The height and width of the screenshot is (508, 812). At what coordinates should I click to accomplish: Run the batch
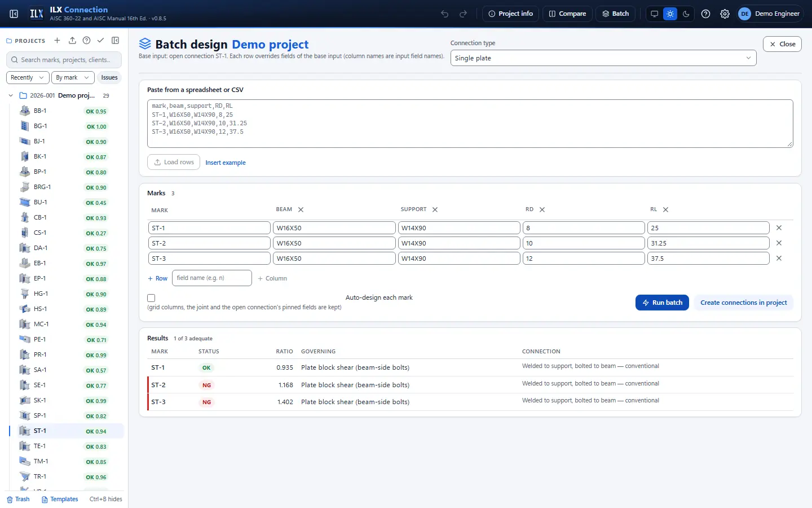coord(663,303)
